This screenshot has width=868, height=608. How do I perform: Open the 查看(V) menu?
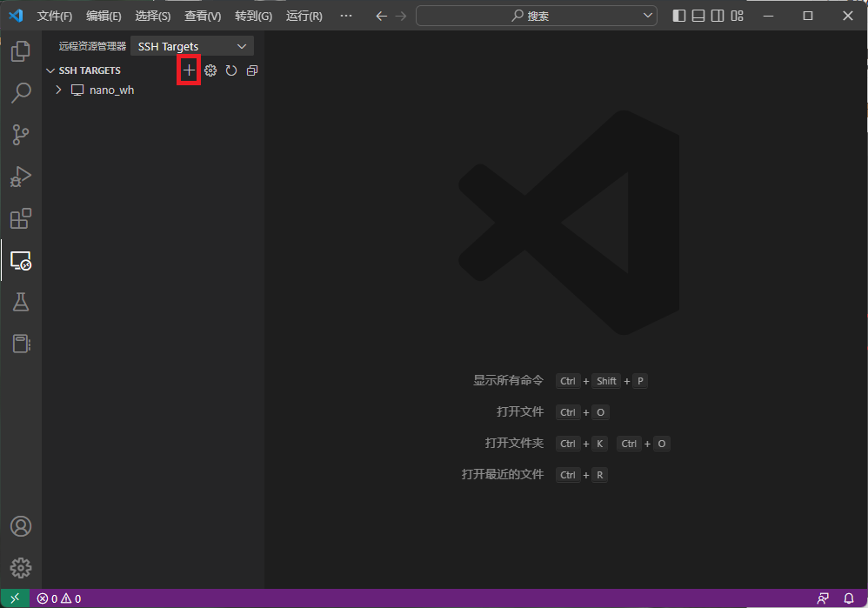[x=203, y=16]
